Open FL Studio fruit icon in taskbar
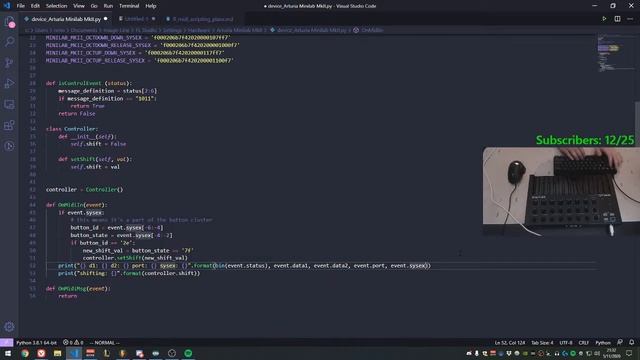Image resolution: width=640 pixels, height=360 pixels. 123,353
